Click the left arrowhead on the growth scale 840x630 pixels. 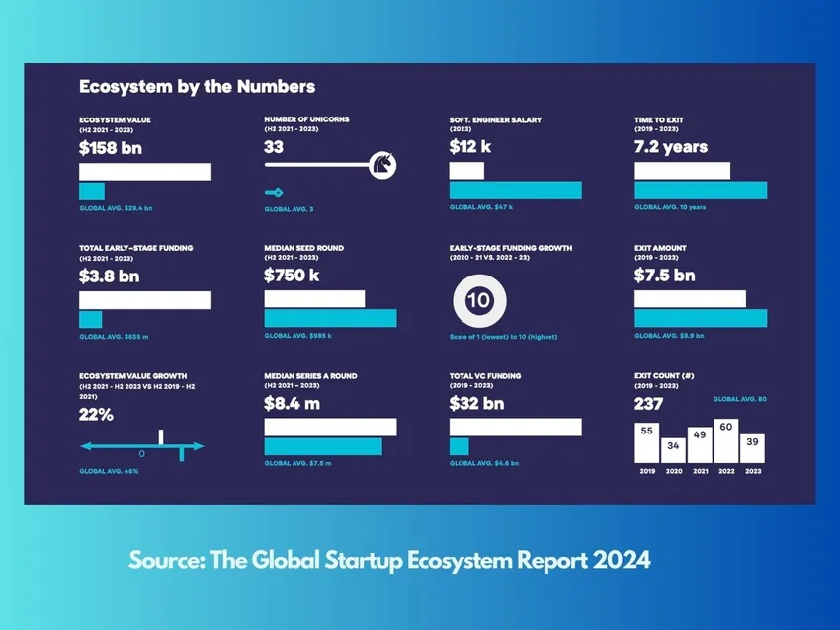pyautogui.click(x=87, y=446)
